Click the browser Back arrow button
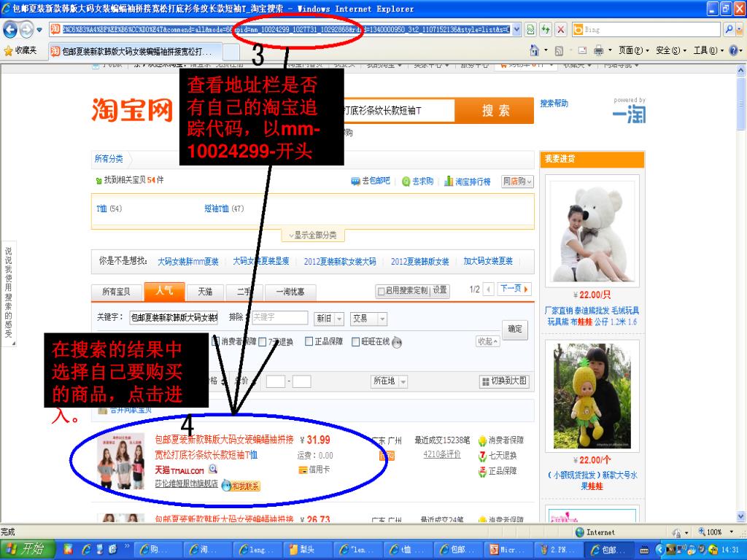This screenshot has width=747, height=560. point(9,29)
